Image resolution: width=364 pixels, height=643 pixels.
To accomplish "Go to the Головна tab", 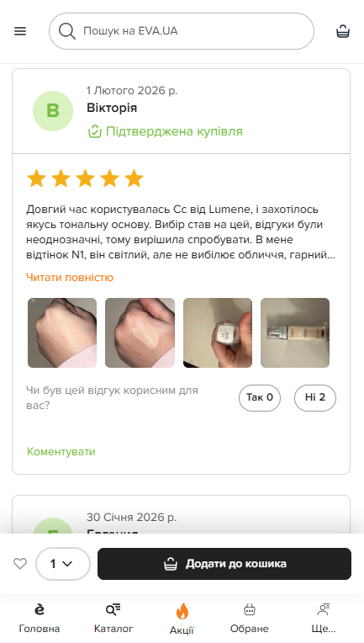I will point(40,618).
